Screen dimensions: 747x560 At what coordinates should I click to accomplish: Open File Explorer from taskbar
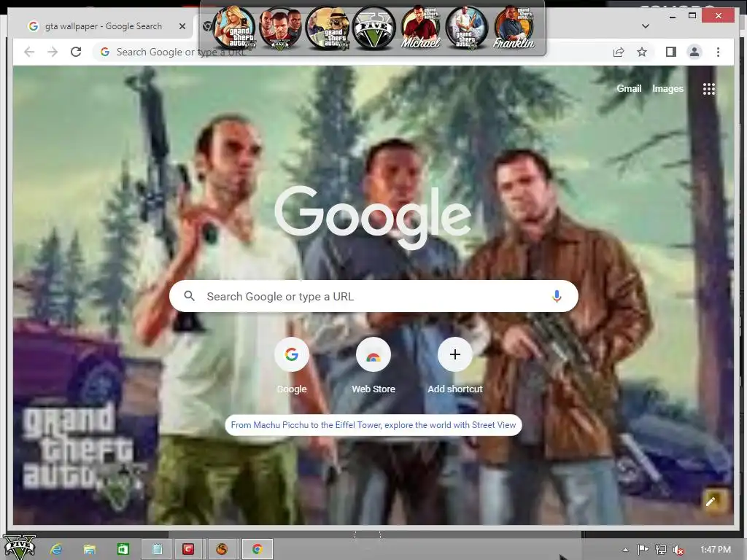coord(90,550)
